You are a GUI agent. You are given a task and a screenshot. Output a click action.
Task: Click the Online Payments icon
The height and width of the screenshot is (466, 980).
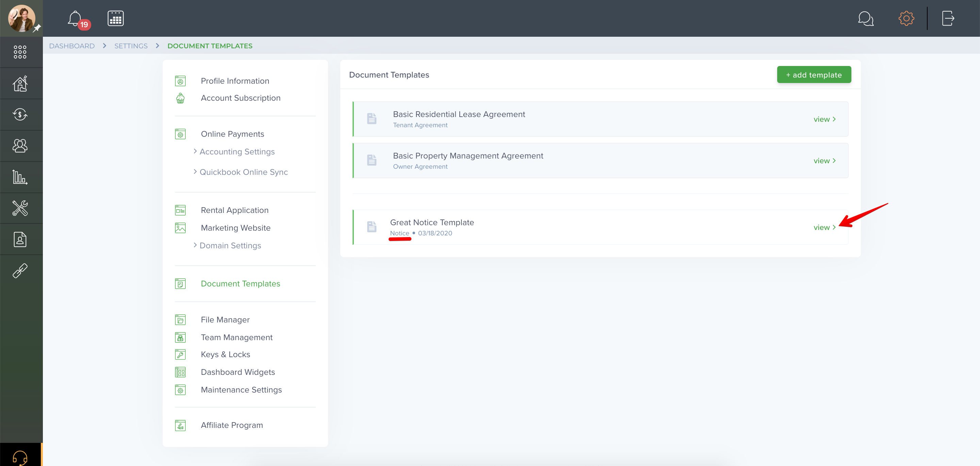(180, 134)
